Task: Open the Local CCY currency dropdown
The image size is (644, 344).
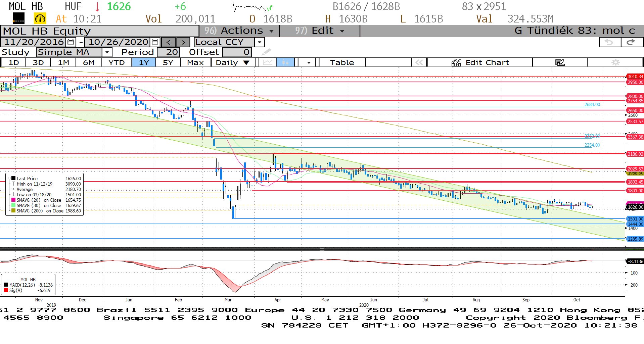Action: click(259, 42)
